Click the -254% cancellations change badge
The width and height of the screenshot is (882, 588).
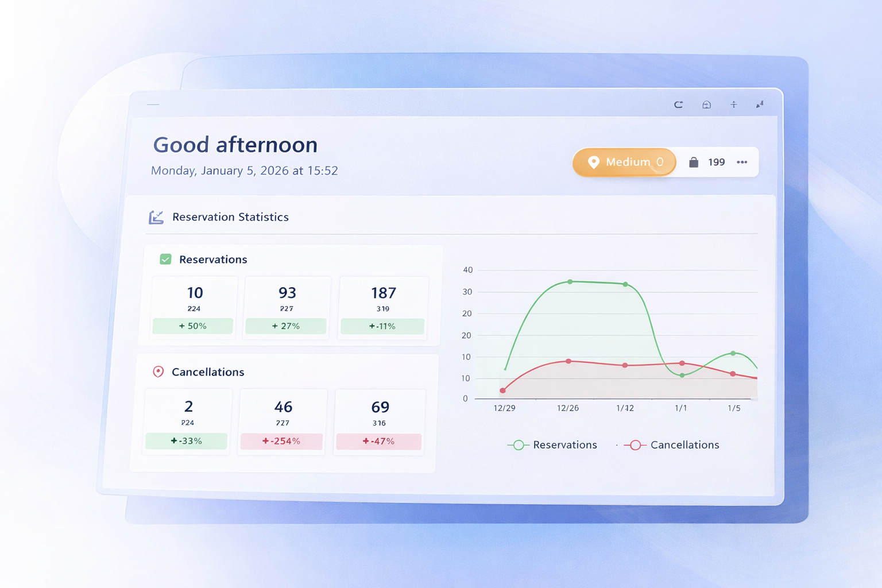(281, 441)
